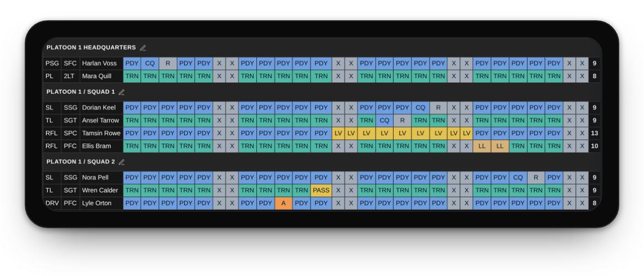
Task: Click pencil icon beside Platoon 1 / Squad 1
Action: tap(122, 92)
